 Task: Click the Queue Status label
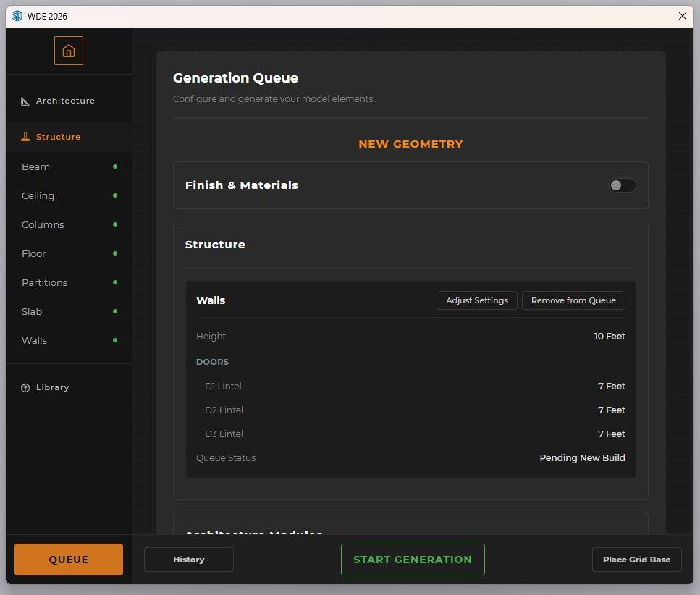[226, 457]
